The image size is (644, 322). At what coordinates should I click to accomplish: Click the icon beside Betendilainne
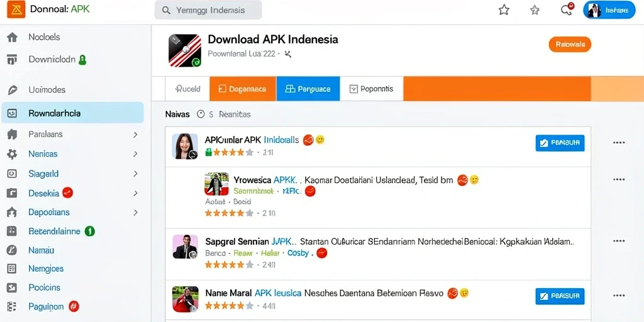pyautogui.click(x=13, y=231)
